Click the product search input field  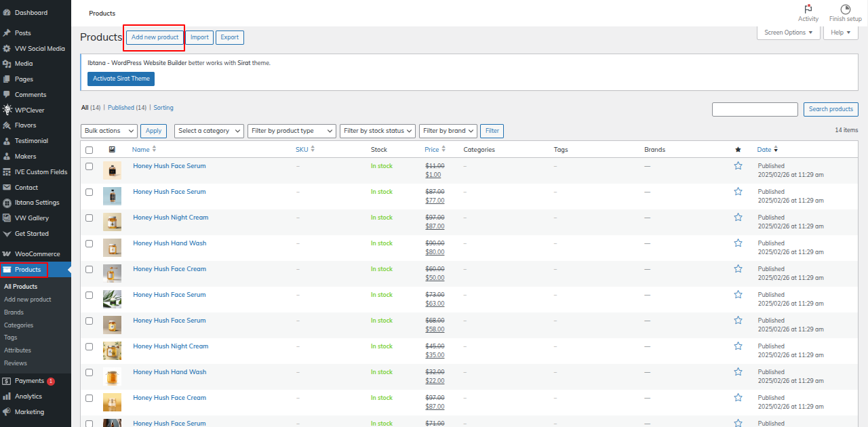755,109
